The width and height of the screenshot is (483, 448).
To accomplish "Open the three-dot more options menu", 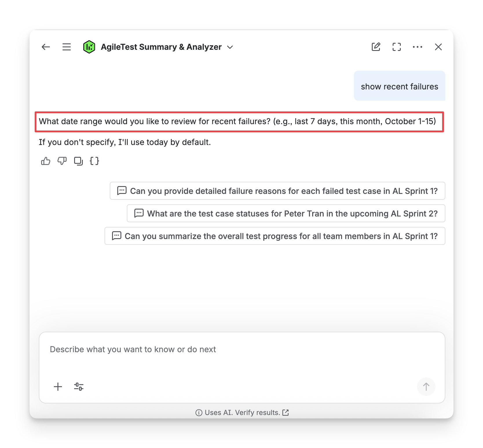I will coord(418,47).
